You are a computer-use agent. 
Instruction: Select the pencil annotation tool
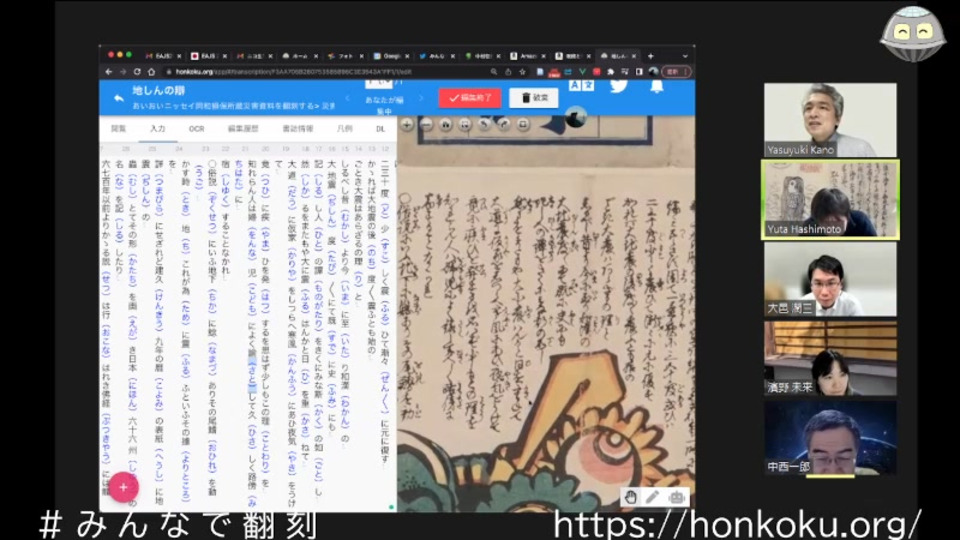653,497
